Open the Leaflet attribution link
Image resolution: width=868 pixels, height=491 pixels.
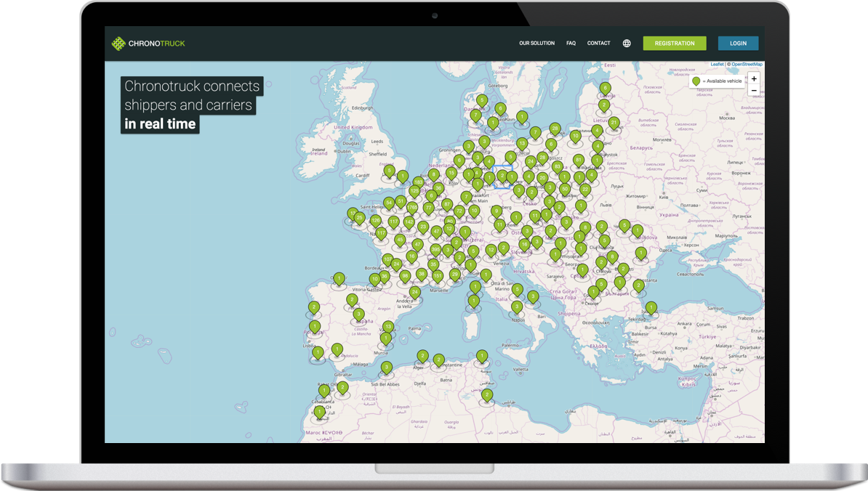(x=716, y=65)
